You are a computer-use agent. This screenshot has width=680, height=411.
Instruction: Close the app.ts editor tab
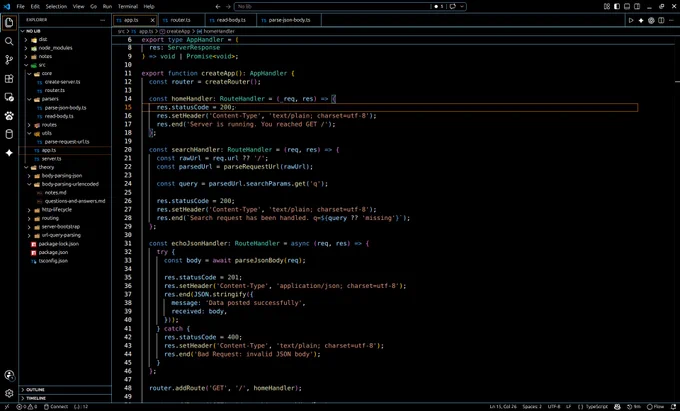(152, 20)
